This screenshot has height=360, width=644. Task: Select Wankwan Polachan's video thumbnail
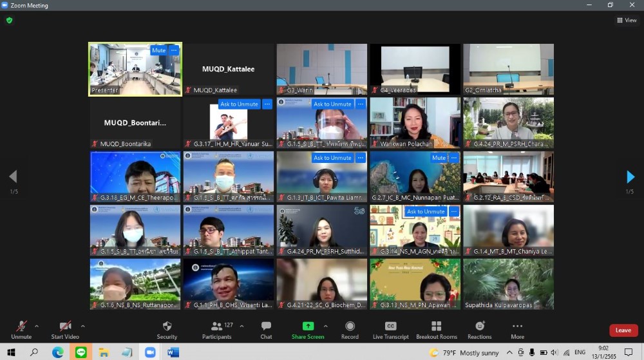[x=415, y=122]
